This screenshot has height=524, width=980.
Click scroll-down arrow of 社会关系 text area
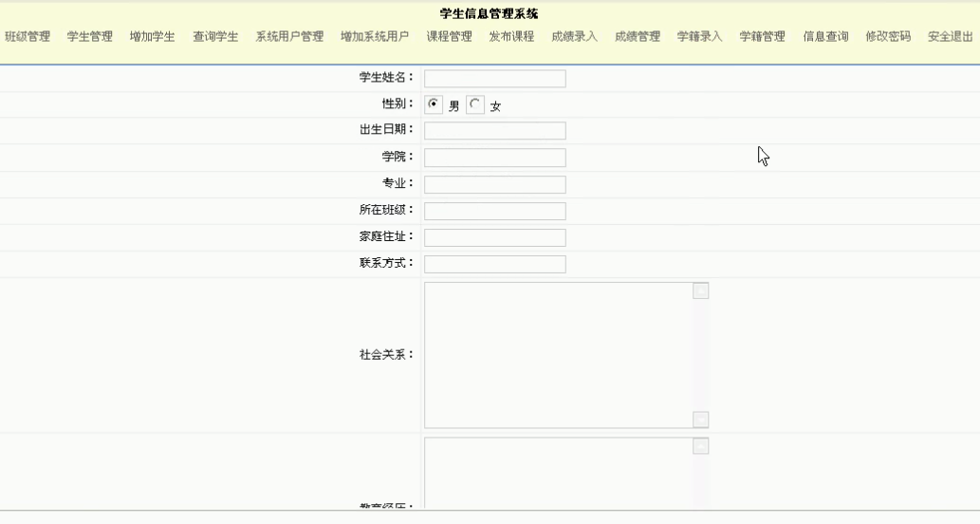coord(701,420)
